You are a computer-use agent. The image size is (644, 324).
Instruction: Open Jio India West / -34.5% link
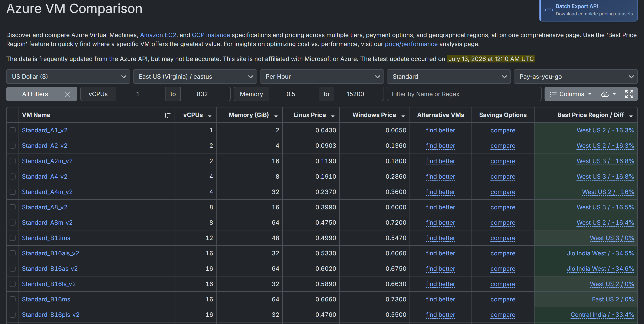click(600, 253)
